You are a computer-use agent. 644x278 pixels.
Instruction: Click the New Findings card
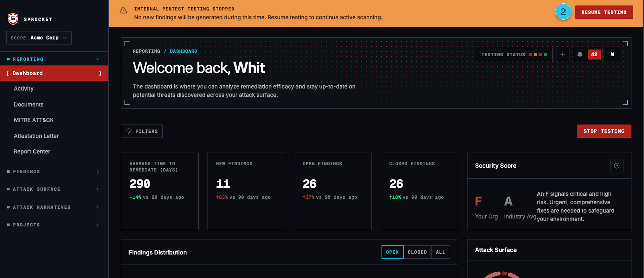[x=246, y=192]
